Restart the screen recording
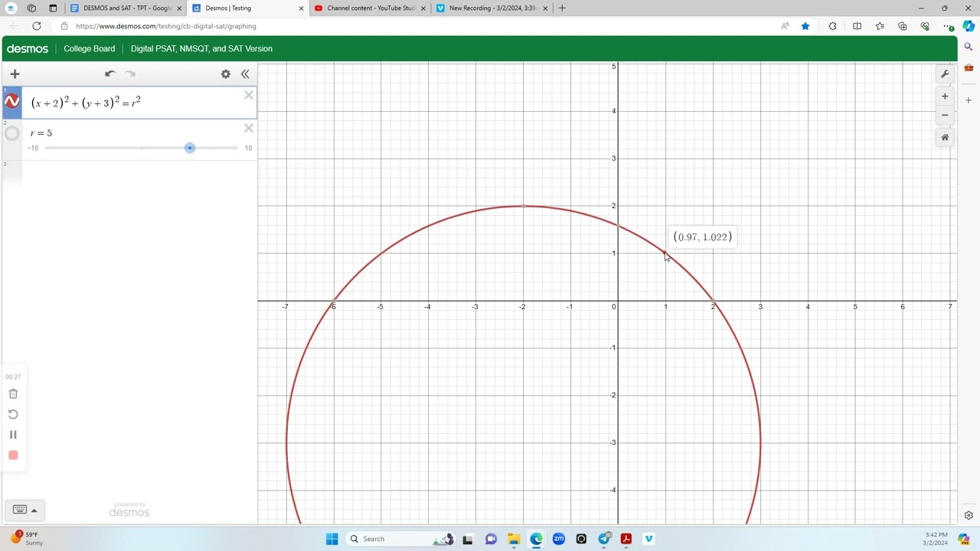980x551 pixels. click(x=13, y=414)
